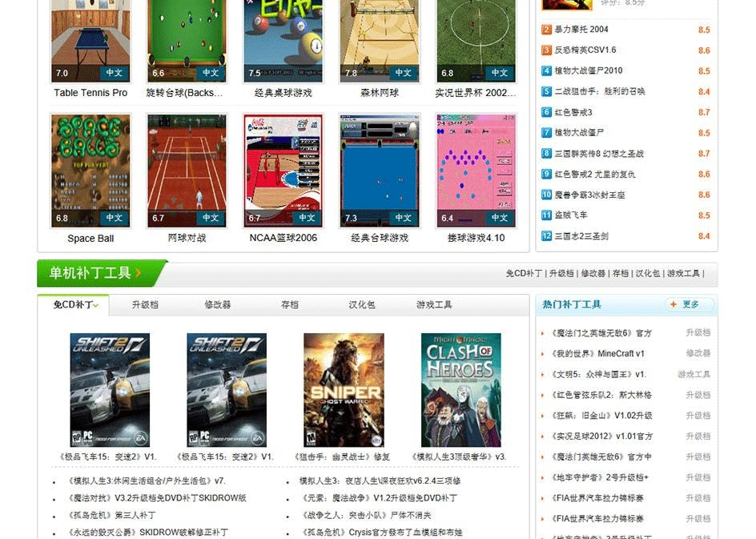Open ranked item 植物大战僵尸2010
756x539 pixels.
[x=588, y=70]
